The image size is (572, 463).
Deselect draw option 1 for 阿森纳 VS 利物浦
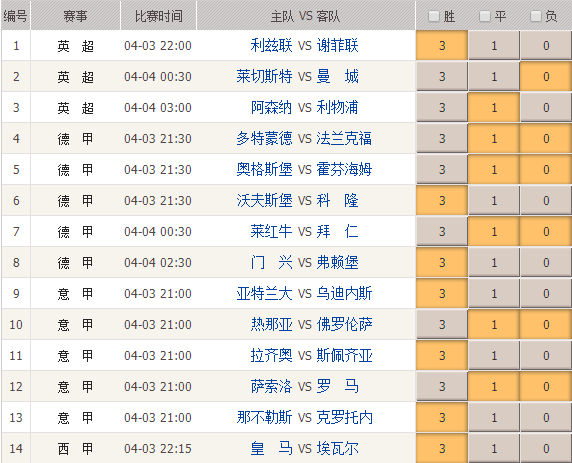(x=494, y=108)
